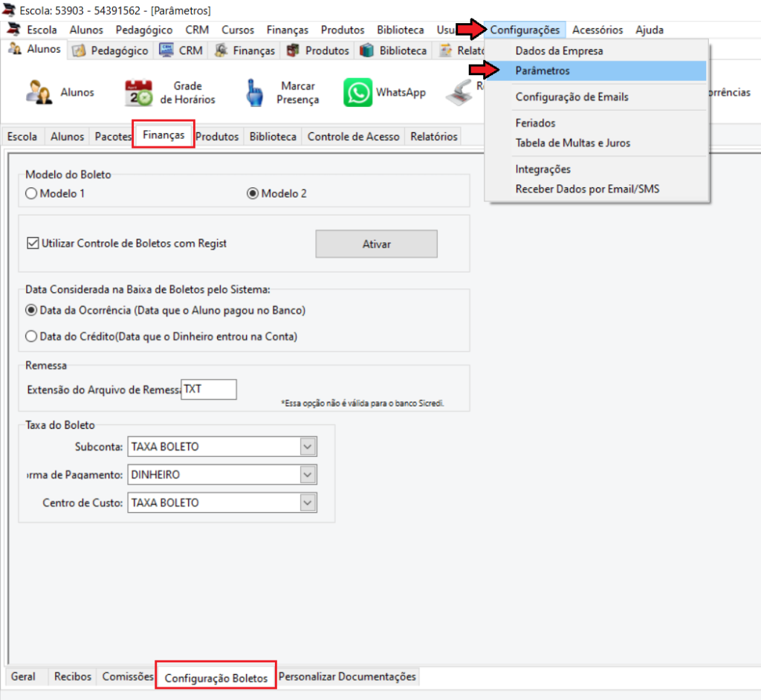761x700 pixels.
Task: Switch to Produtos parameters tab
Action: [x=218, y=137]
